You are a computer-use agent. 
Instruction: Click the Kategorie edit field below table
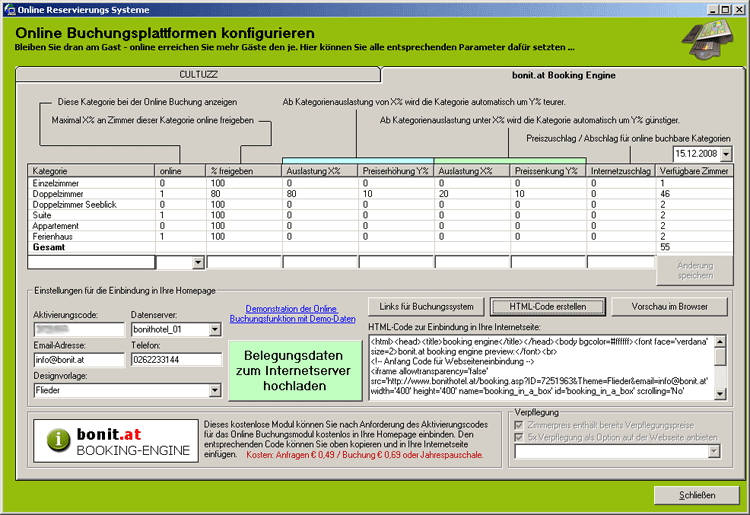point(91,262)
